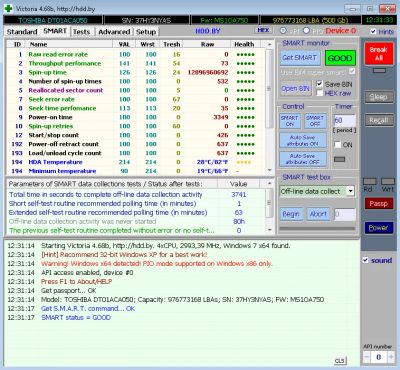This screenshot has height=370, width=400.
Task: Select the Load/unload cycle count row
Action: (x=136, y=153)
